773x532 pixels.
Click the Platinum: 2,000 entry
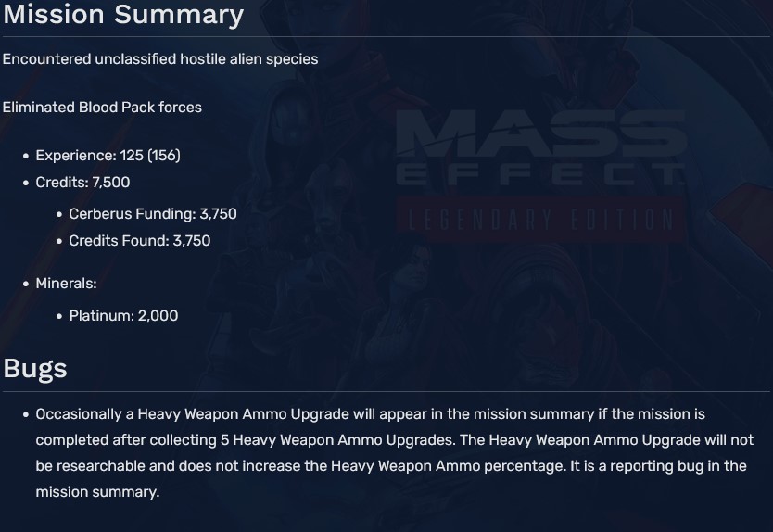point(123,316)
